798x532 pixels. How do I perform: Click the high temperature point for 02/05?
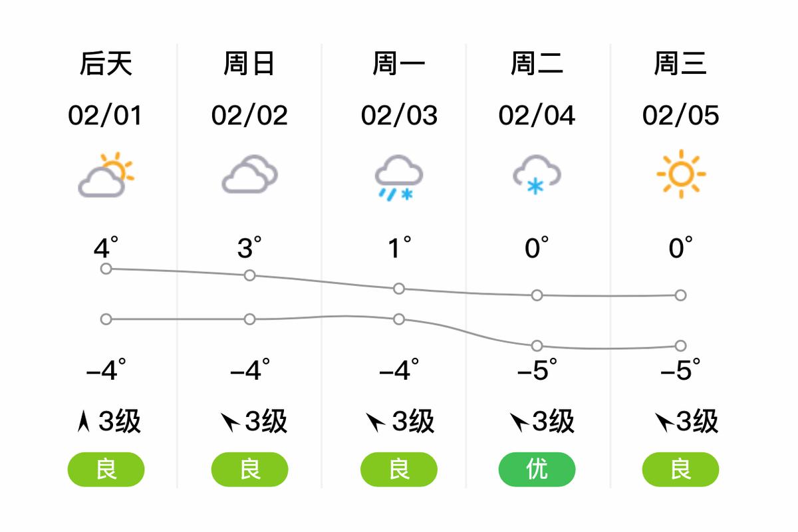pyautogui.click(x=681, y=295)
